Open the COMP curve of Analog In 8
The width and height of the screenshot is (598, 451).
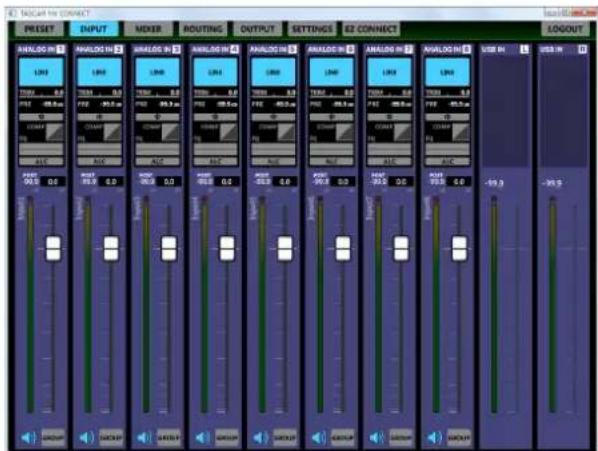pos(460,132)
